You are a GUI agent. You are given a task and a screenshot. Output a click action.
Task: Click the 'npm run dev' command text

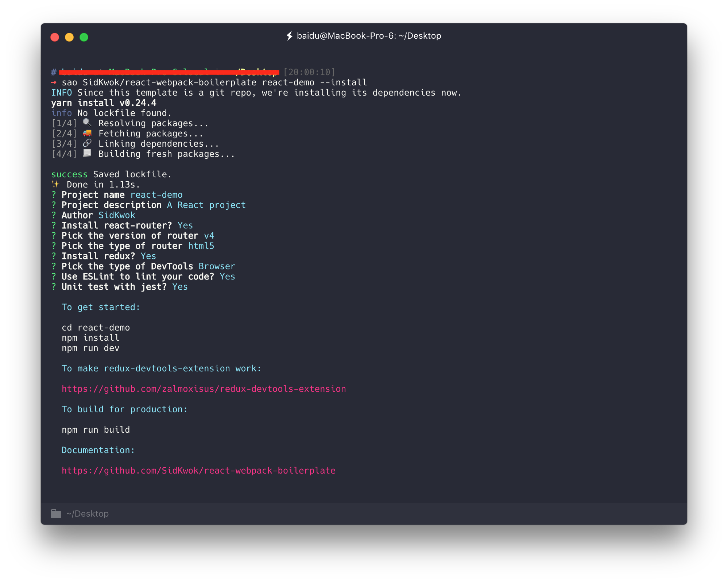click(90, 348)
